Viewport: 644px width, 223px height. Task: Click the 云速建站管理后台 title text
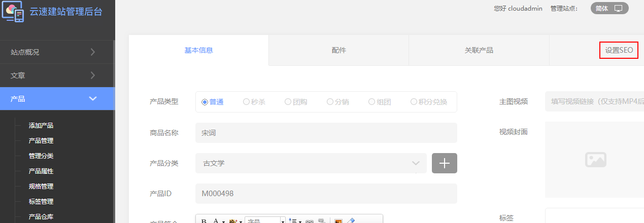66,11
